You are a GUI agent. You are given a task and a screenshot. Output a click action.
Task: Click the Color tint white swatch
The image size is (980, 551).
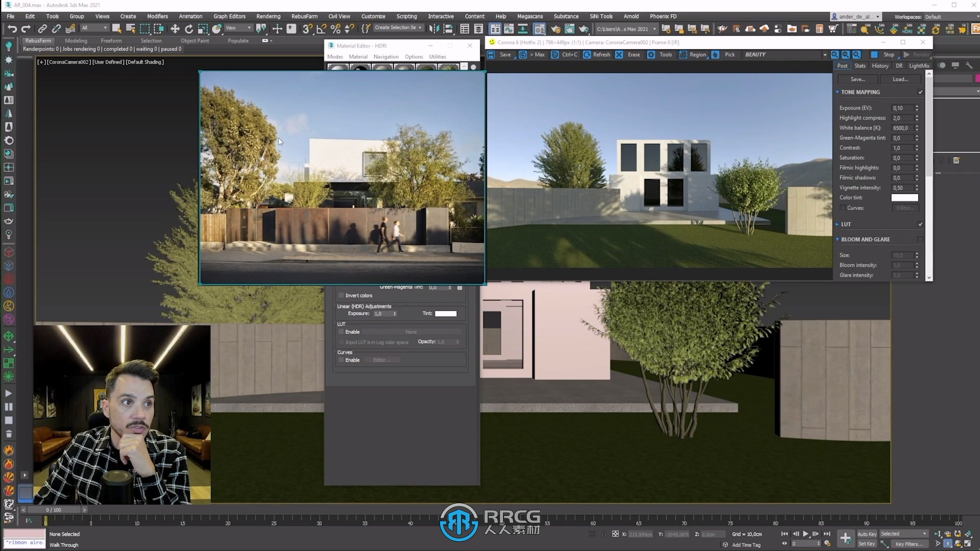tap(904, 197)
